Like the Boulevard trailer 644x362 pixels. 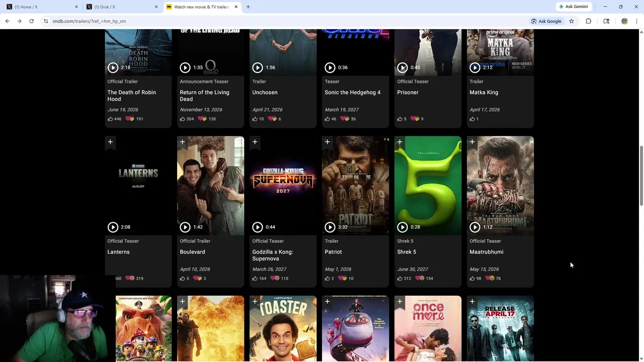(183, 279)
